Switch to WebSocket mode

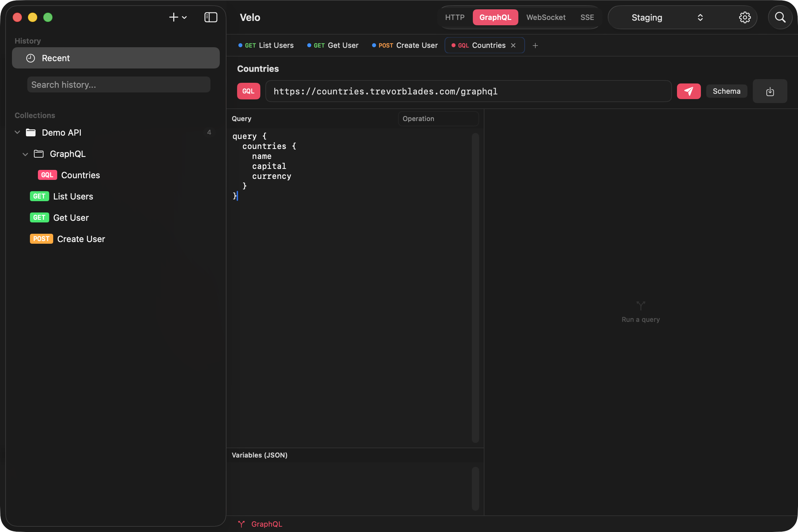point(546,17)
